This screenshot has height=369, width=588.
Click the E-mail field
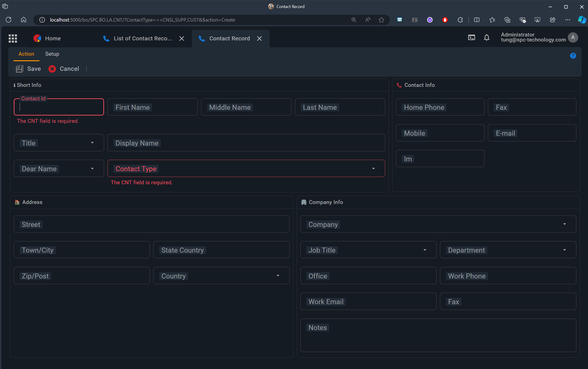pos(532,133)
